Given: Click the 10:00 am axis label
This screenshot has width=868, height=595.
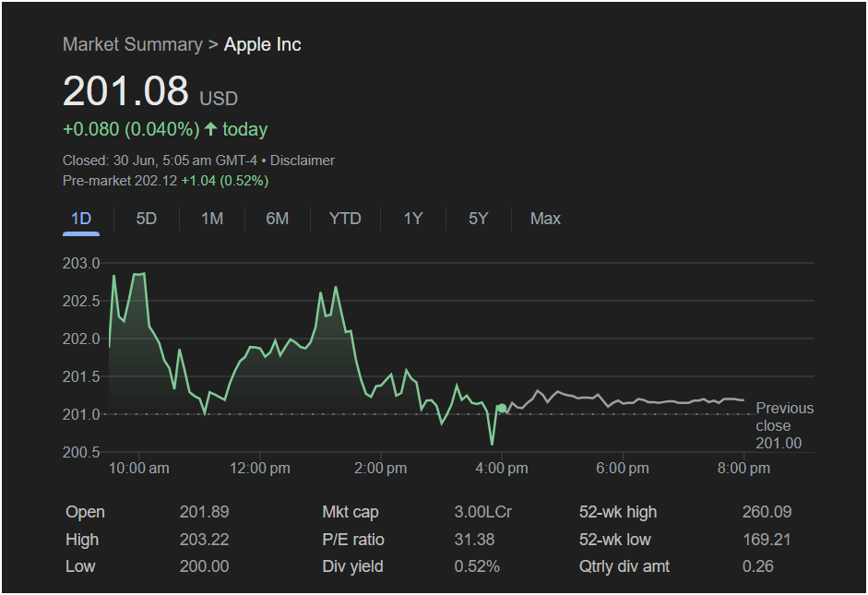Looking at the screenshot, I should coord(139,469).
